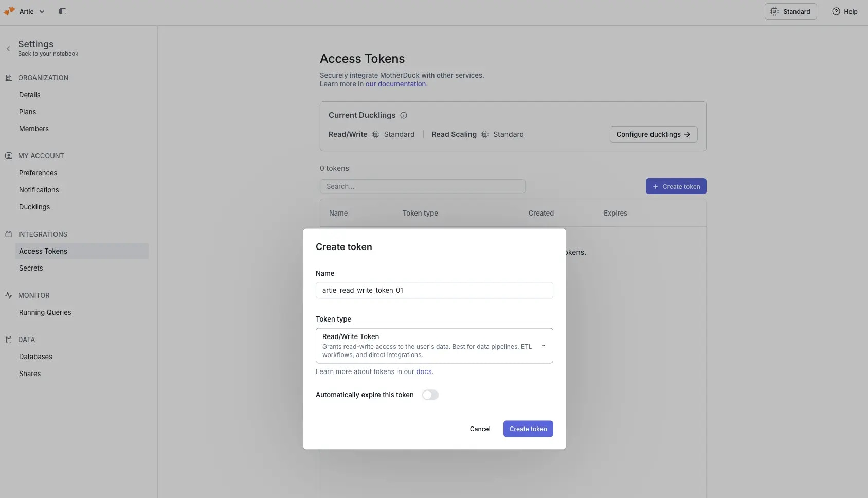Switch to the Secrets page

tap(31, 268)
